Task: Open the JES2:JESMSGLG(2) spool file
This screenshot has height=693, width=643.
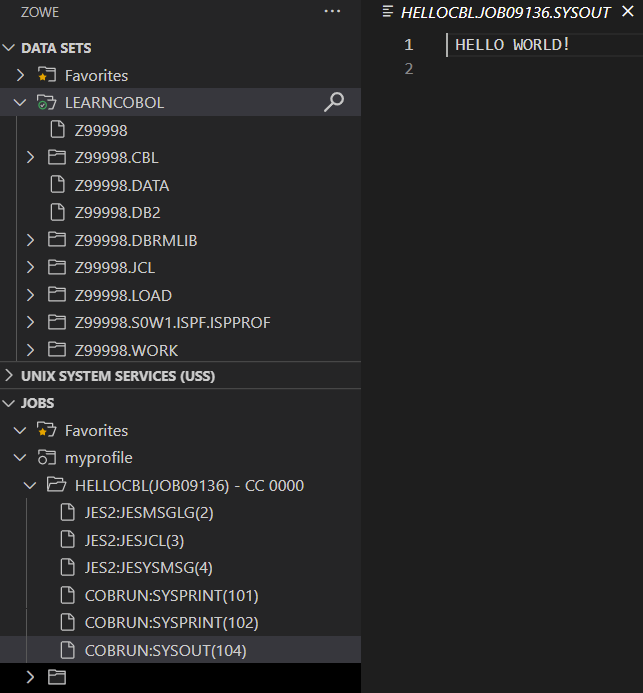Action: (x=149, y=512)
